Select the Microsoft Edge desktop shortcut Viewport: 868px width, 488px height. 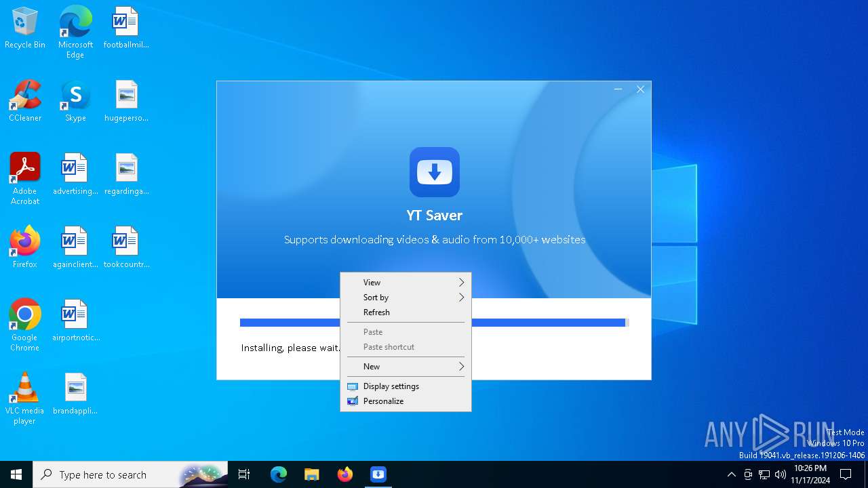pyautogui.click(x=75, y=33)
